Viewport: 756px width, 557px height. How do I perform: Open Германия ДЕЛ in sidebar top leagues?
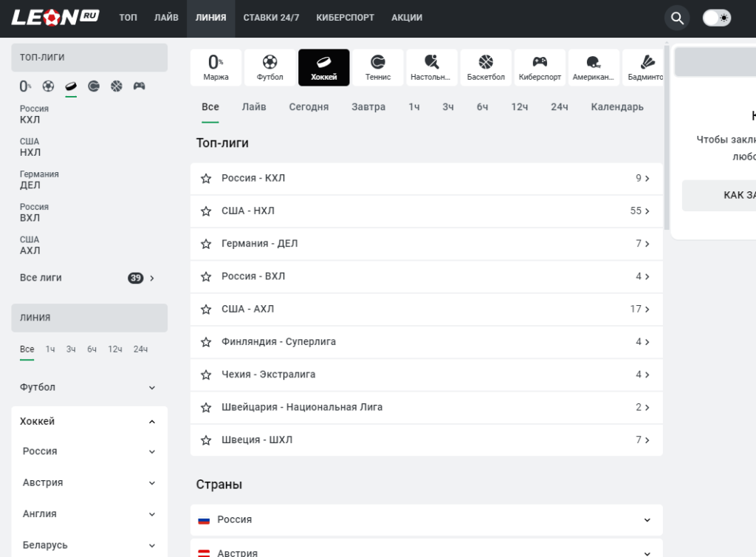pyautogui.click(x=40, y=180)
